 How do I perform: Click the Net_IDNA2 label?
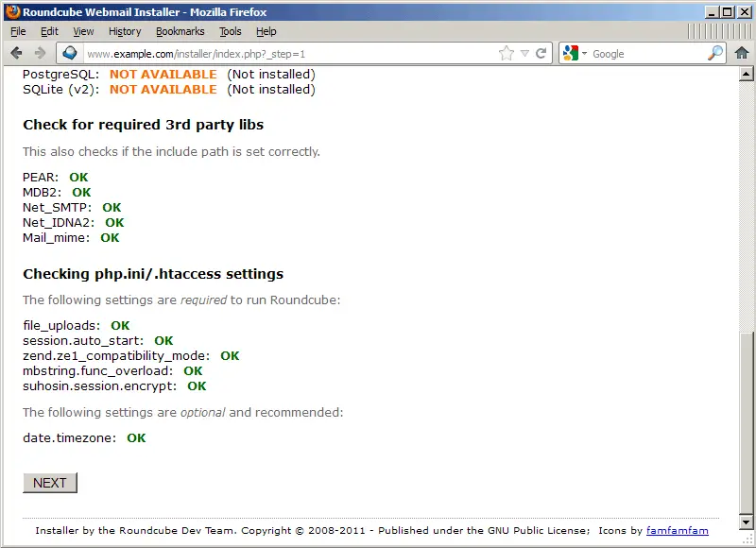coord(59,223)
